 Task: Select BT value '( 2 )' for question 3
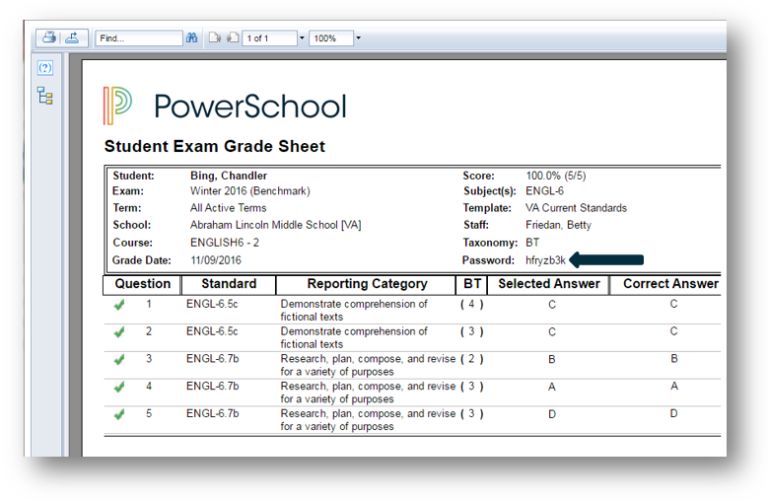pyautogui.click(x=472, y=359)
